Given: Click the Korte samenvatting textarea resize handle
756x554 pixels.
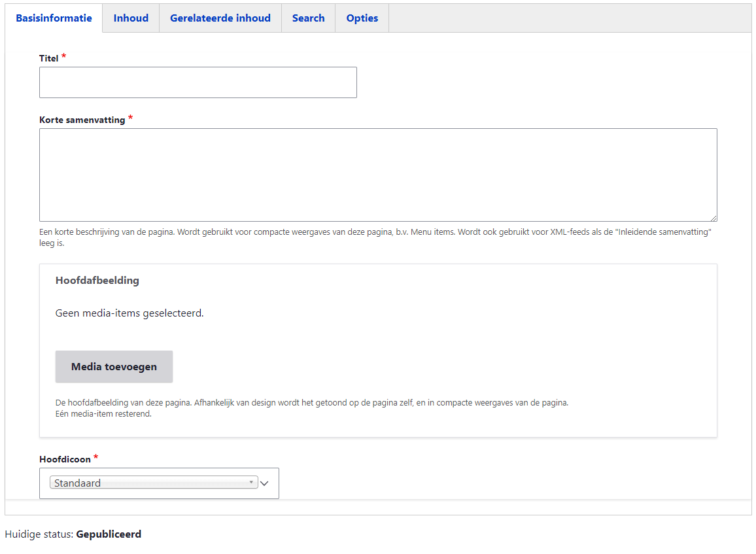Looking at the screenshot, I should (713, 218).
